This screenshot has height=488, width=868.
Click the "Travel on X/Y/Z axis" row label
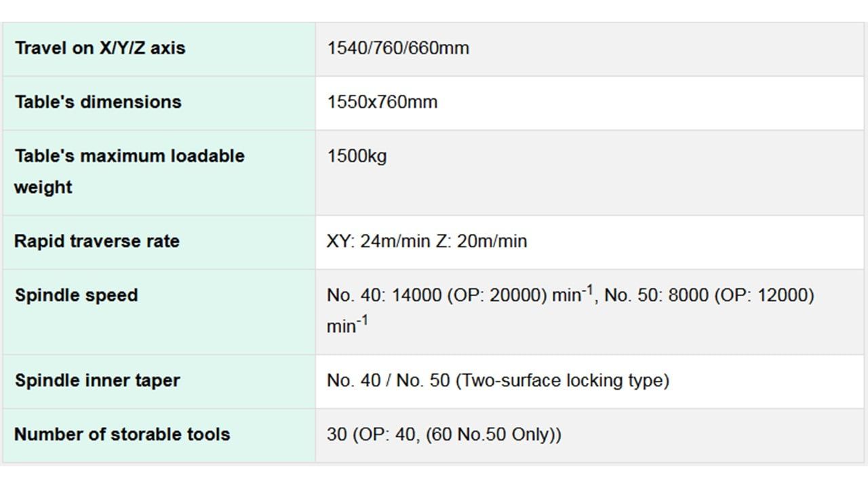[100, 48]
